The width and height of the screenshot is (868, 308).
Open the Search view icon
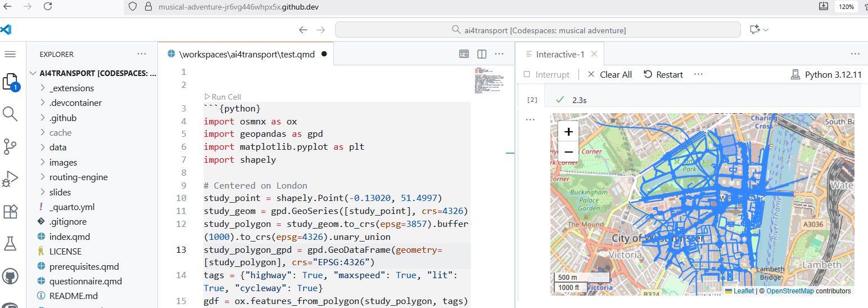(10, 114)
